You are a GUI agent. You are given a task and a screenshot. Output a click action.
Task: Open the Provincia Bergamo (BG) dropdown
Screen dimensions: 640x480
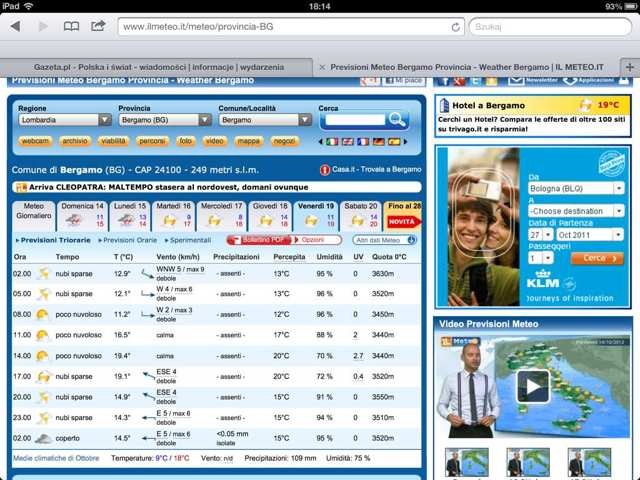pos(165,120)
